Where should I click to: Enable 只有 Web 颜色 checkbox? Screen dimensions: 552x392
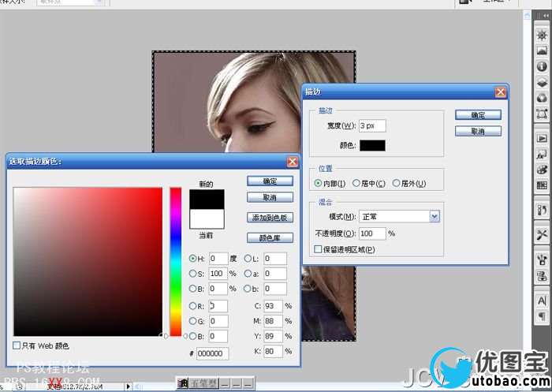coord(17,345)
